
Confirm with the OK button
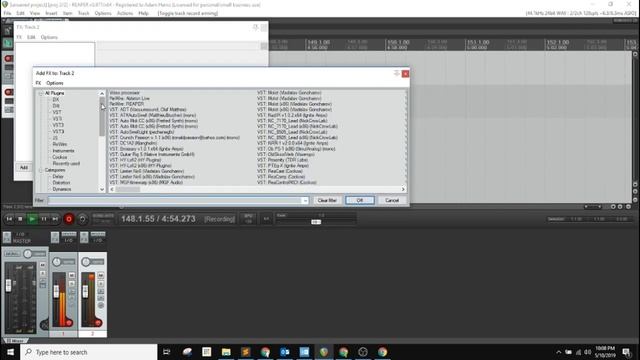[360, 200]
